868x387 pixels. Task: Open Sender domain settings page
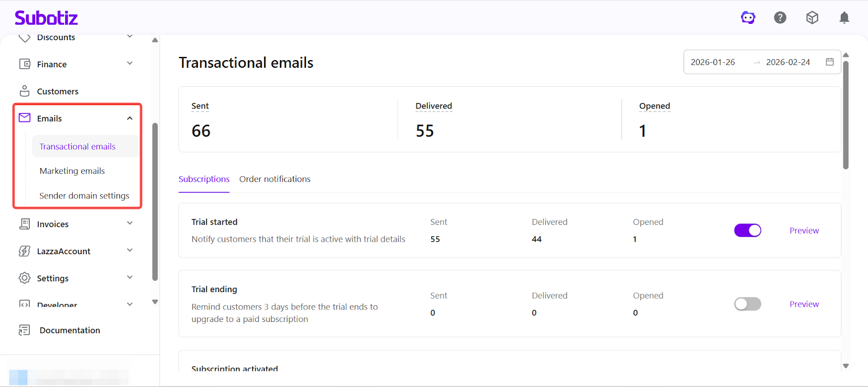(x=84, y=196)
